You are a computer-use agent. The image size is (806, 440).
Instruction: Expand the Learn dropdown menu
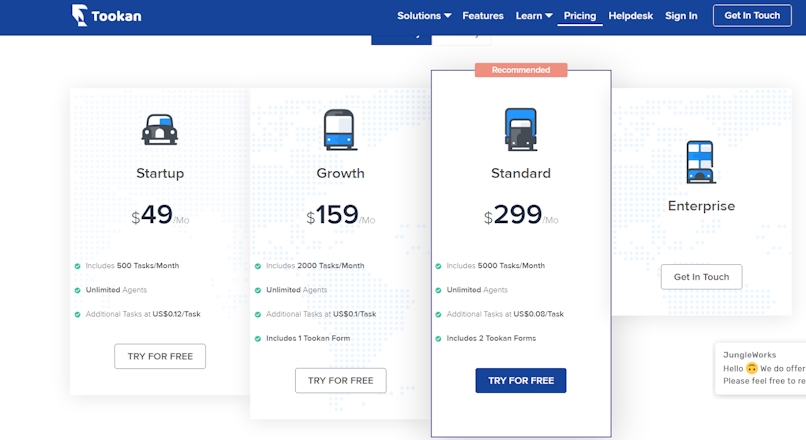tap(534, 16)
